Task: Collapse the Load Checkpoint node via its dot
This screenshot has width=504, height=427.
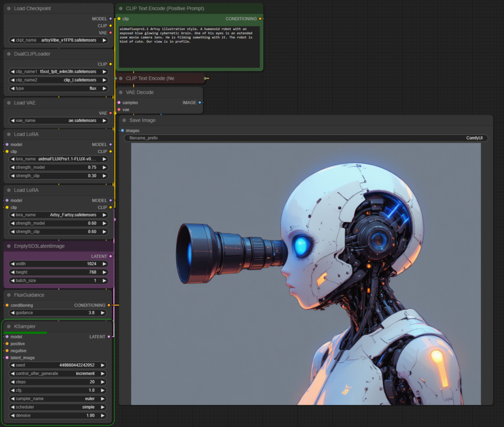Action: click(x=9, y=9)
